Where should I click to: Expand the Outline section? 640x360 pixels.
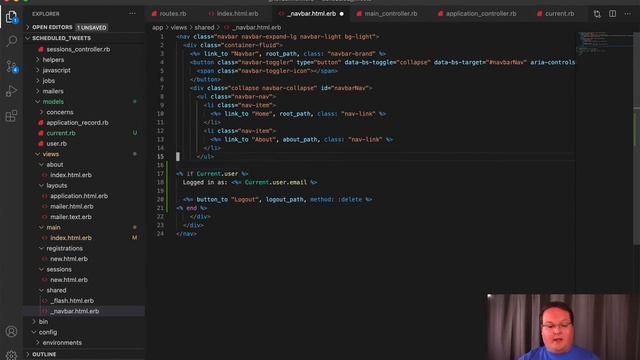click(x=44, y=354)
